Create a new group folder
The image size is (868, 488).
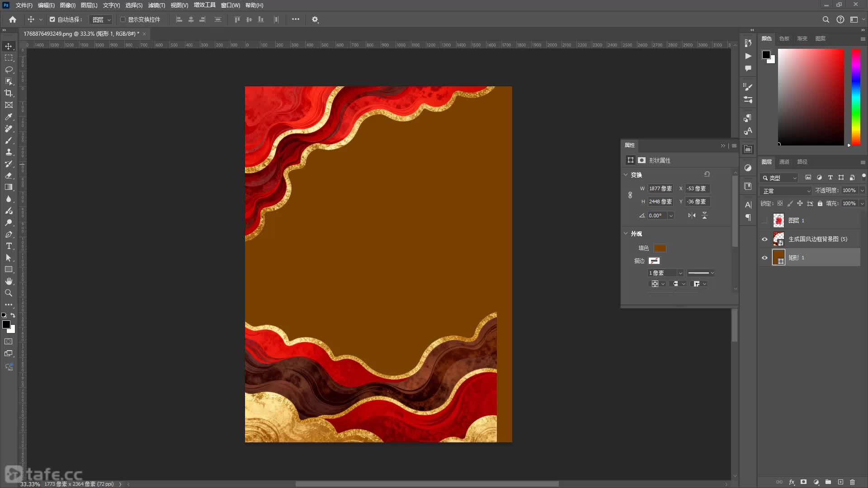coord(828,482)
